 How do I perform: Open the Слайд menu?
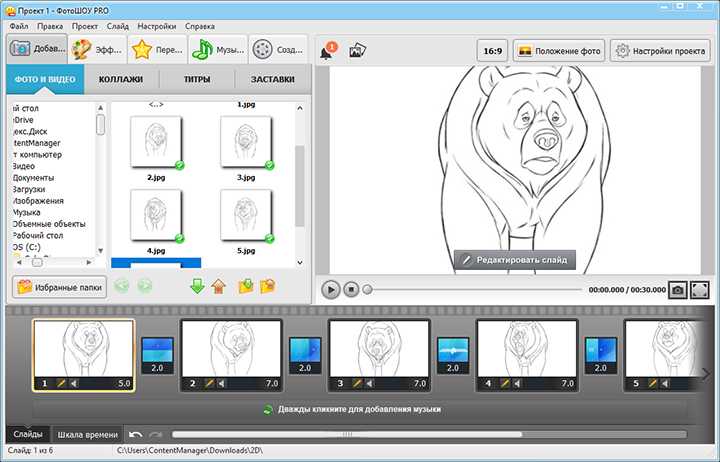(x=118, y=26)
